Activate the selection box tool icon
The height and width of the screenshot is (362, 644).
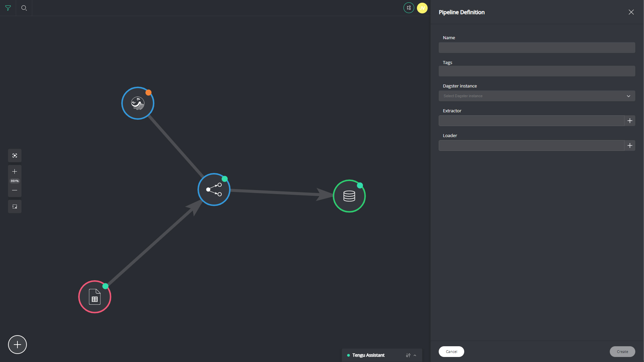tap(15, 206)
